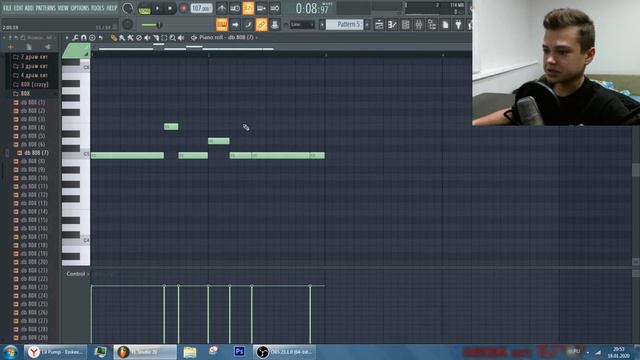Open the Control lane selector dropdown
Image resolution: width=640 pixels, height=360 pixels.
[77, 274]
